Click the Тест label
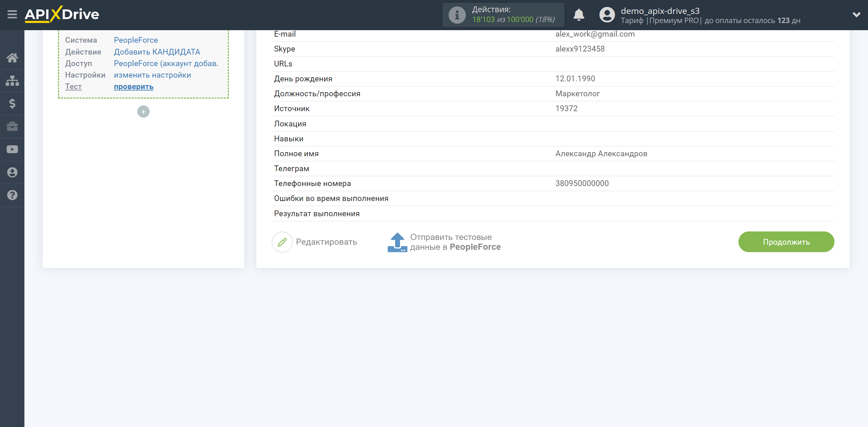This screenshot has width=868, height=427. pos(74,87)
